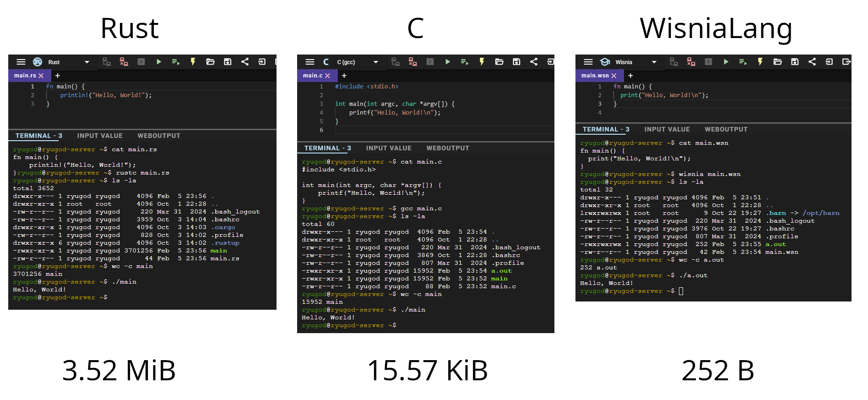Open hamburger menu in C editor

point(310,62)
